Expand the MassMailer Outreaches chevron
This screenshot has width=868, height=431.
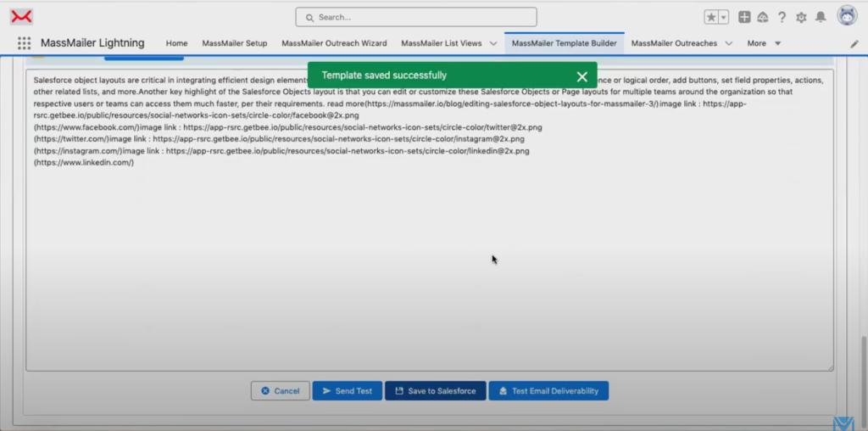click(728, 43)
